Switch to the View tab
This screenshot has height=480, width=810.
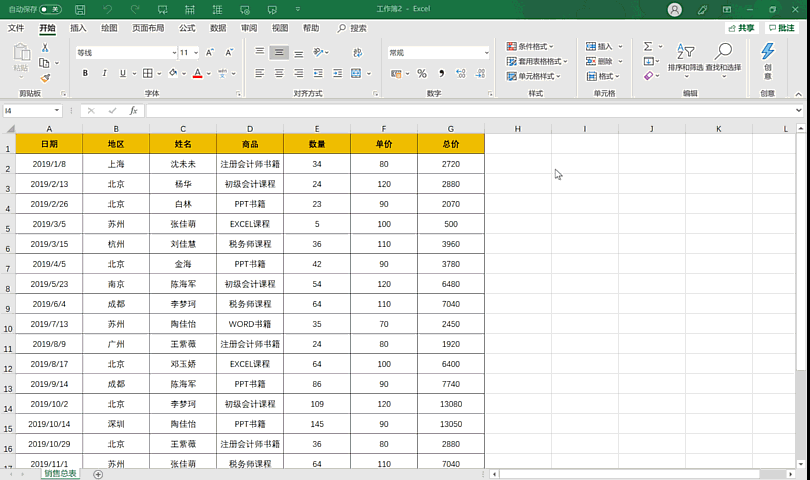[x=280, y=28]
